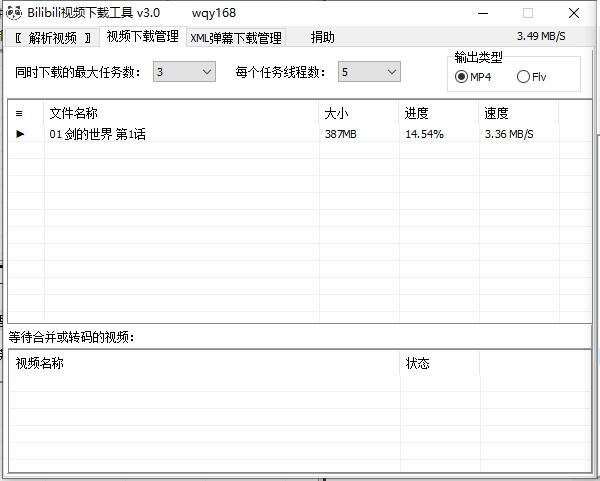This screenshot has width=600, height=481.
Task: Click the play arrow beside 01 剑的世界 row
Action: tap(20, 134)
